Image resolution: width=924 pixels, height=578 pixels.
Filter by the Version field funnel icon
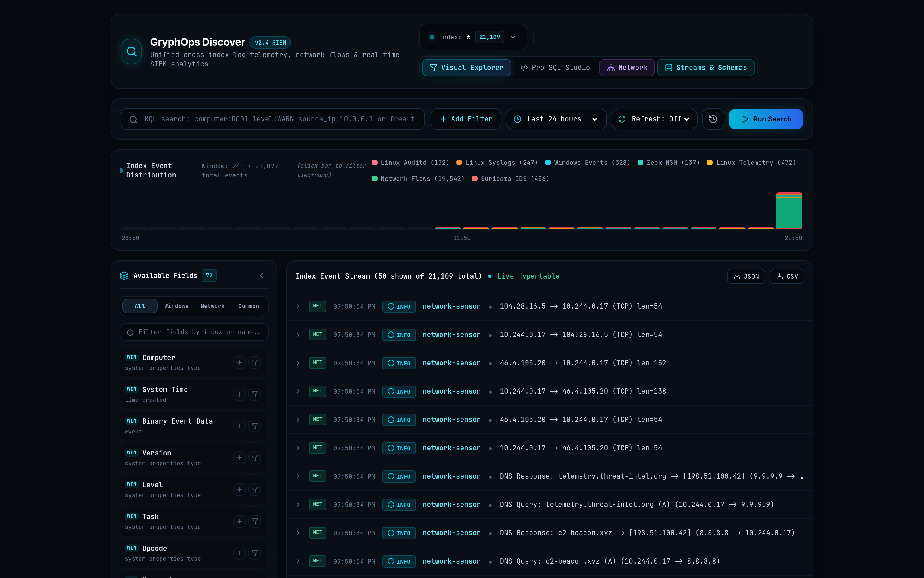255,457
